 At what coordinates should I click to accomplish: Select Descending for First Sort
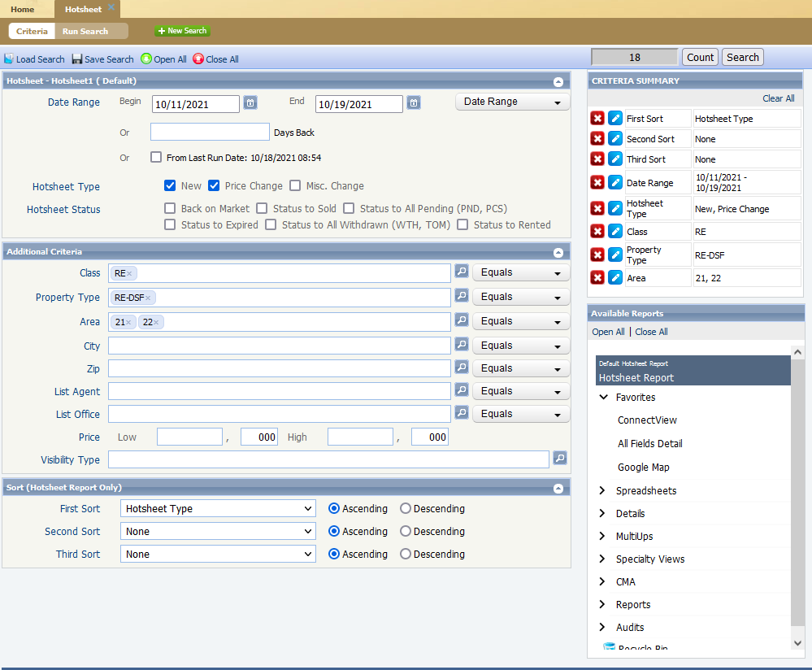click(x=406, y=508)
